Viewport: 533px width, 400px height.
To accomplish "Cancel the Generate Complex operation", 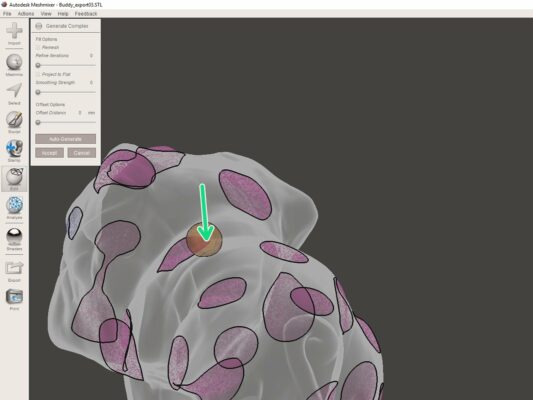I will coord(82,153).
